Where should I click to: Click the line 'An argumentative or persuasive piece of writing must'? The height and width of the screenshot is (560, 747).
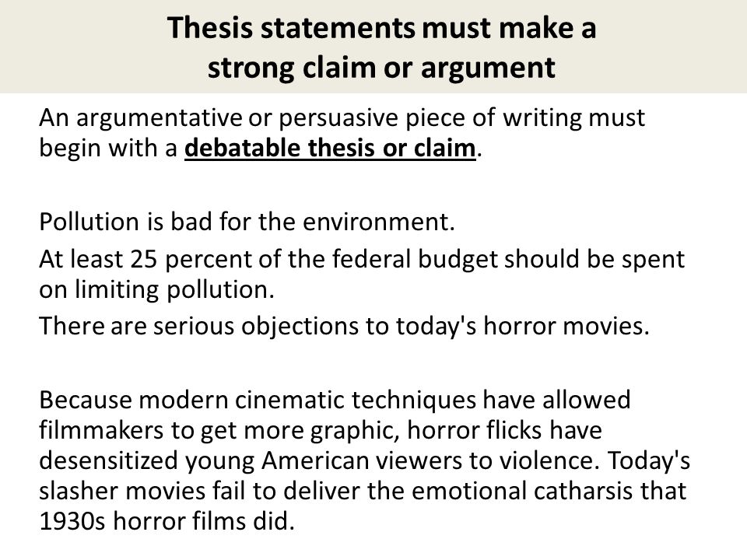[342, 118]
